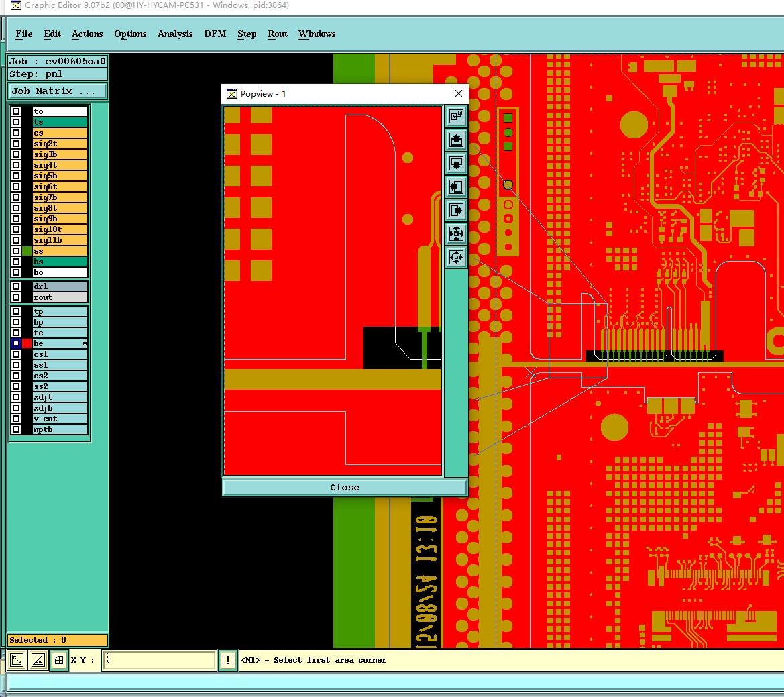Select the sig11b layer name
784x697 pixels.
[60, 240]
